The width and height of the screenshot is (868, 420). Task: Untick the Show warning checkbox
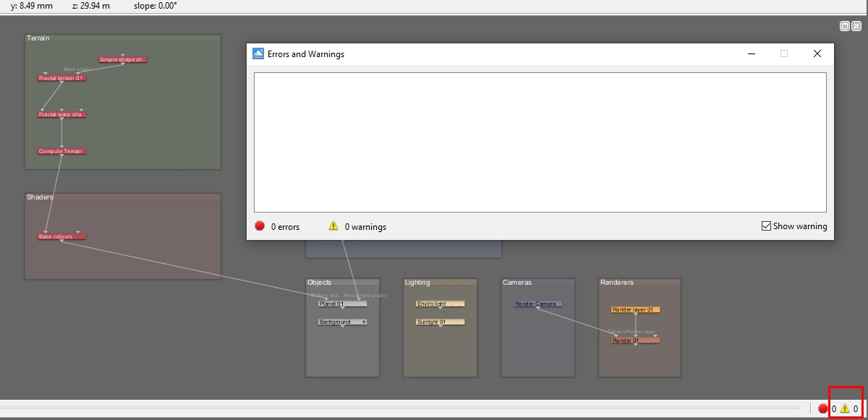[x=767, y=226]
